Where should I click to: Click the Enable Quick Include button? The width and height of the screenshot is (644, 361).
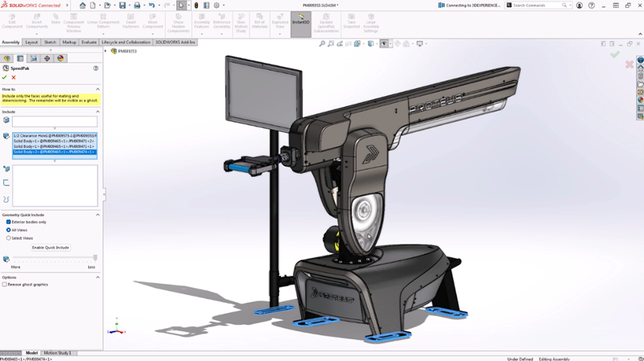click(x=50, y=248)
